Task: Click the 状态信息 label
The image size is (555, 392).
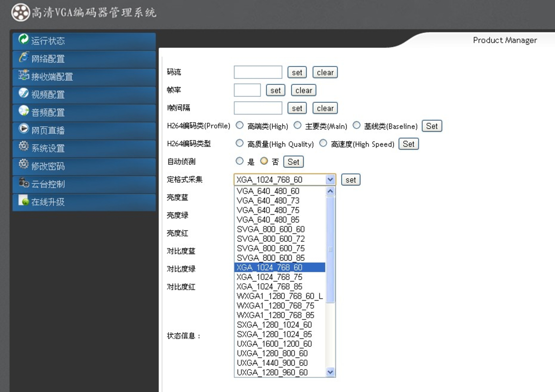Action: (184, 336)
